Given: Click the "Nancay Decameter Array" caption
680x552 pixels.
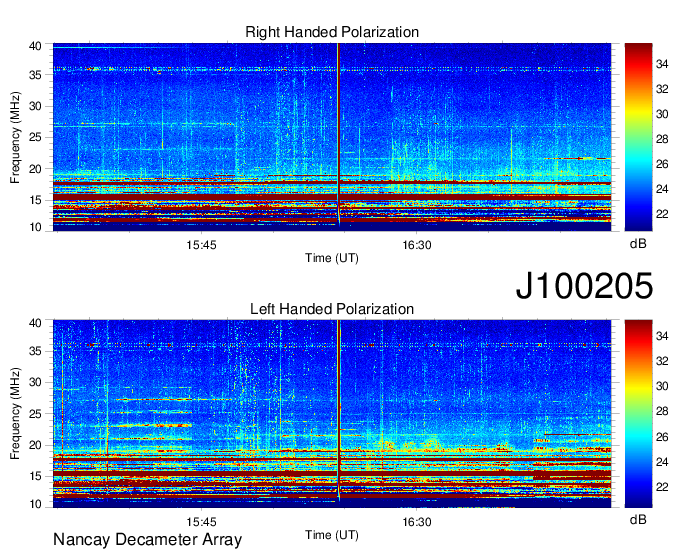Looking at the screenshot, I should pos(147,540).
